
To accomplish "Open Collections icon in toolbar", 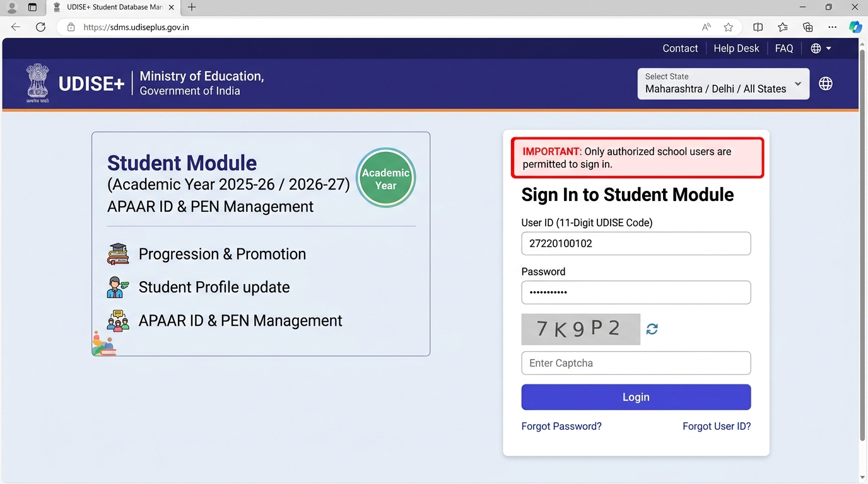I will pos(807,27).
